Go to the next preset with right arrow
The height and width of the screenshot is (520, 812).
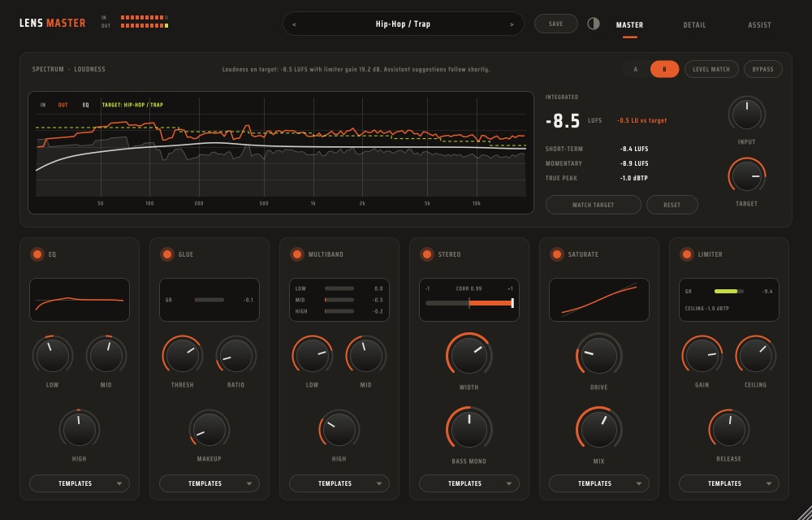point(512,24)
